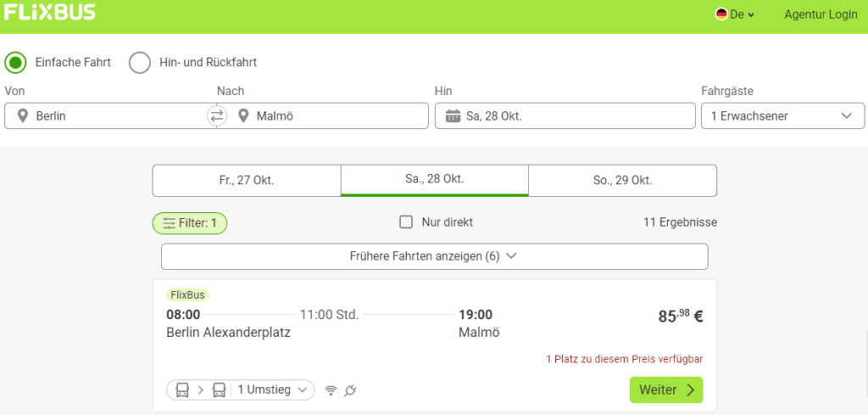
Task: Open the Fahrgäste passenger dropdown
Action: [x=782, y=115]
